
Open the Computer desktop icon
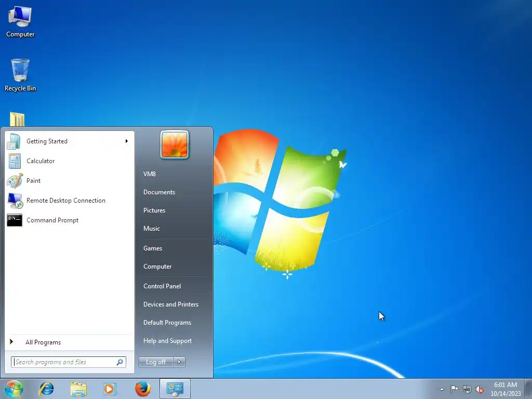[20, 22]
